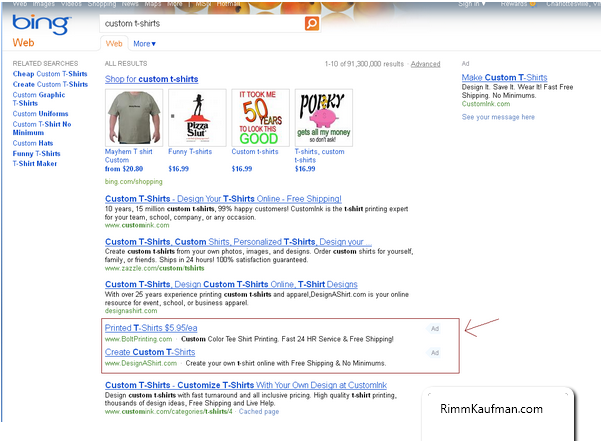Viewport: 606px width, 441px height.
Task: Open the Pizza Slut funny shirt image
Action: pos(196,118)
